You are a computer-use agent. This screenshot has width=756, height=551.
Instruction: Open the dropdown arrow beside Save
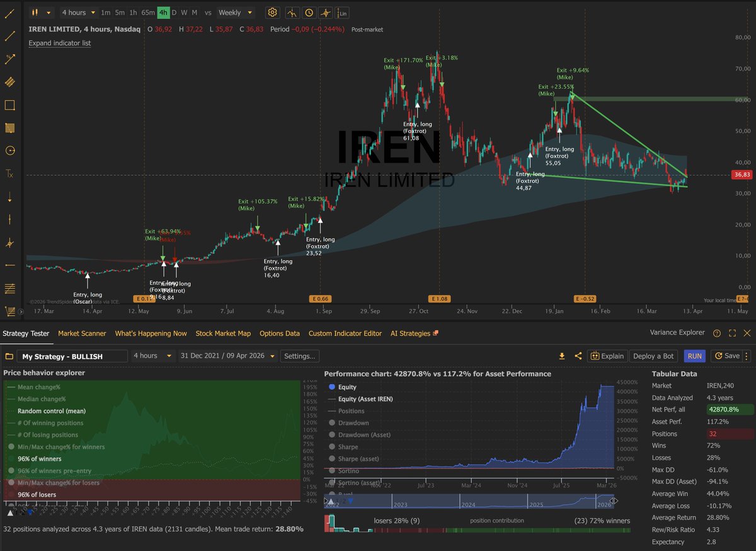[x=747, y=356]
